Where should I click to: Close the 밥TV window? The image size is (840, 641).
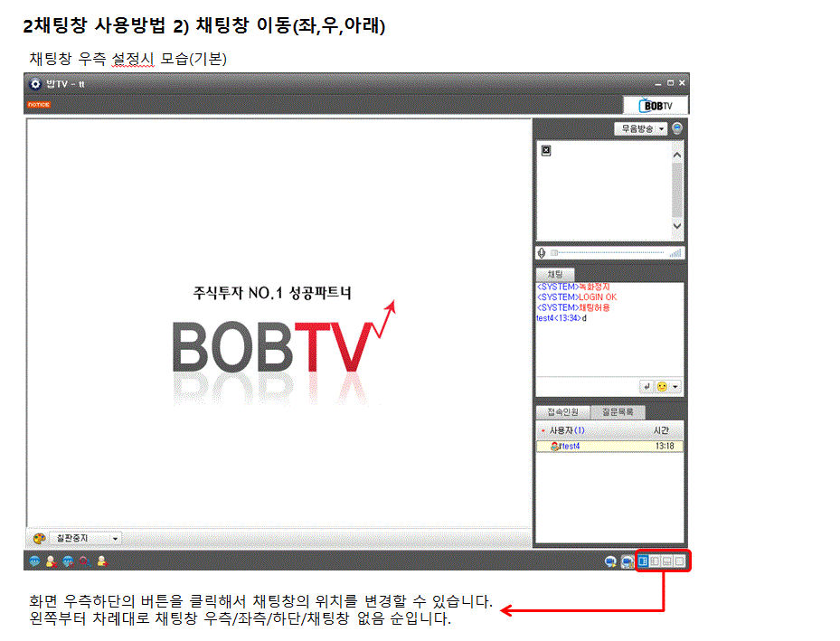click(x=682, y=83)
